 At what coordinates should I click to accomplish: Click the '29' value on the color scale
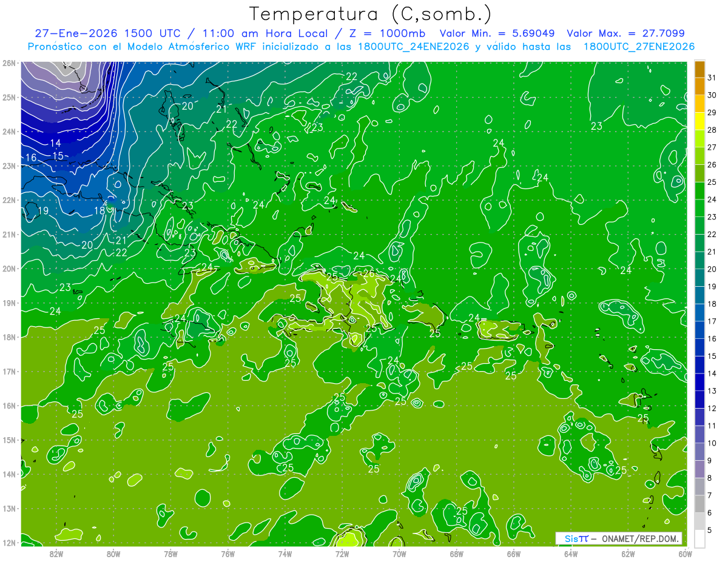712,113
